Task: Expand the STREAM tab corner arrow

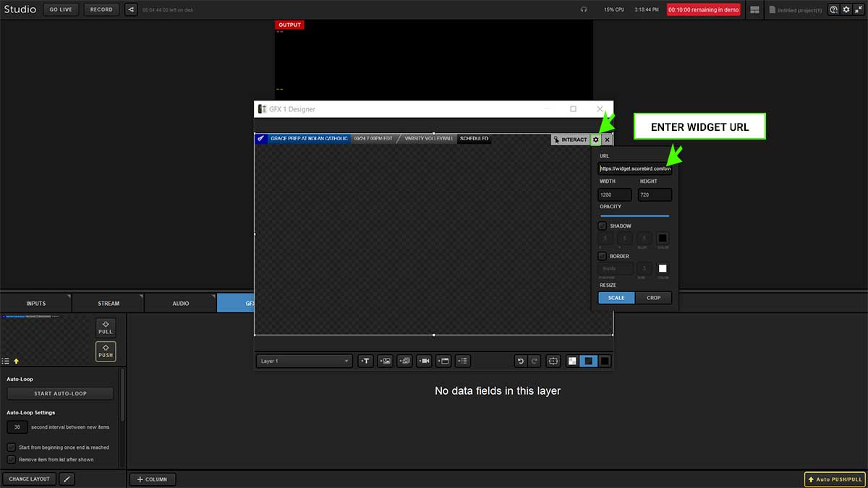Action: 140,296
